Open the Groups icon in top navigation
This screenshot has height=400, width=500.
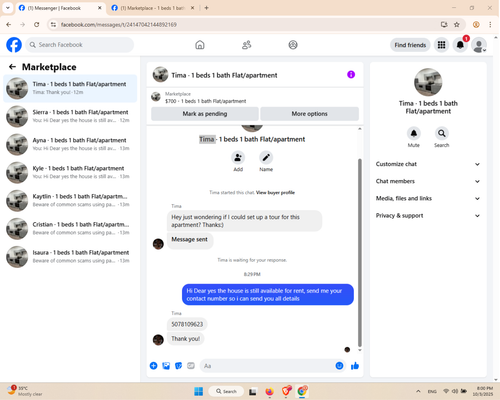pos(293,45)
